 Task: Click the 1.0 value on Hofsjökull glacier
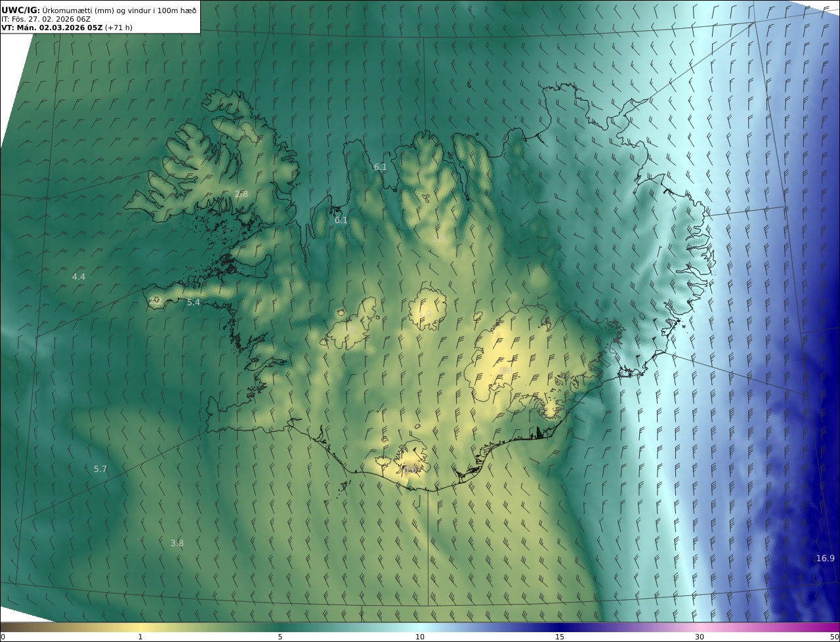pyautogui.click(x=426, y=314)
